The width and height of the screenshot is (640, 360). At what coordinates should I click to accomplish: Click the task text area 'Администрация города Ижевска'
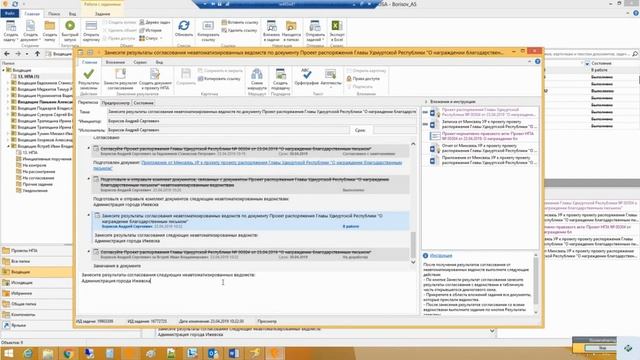(x=116, y=281)
